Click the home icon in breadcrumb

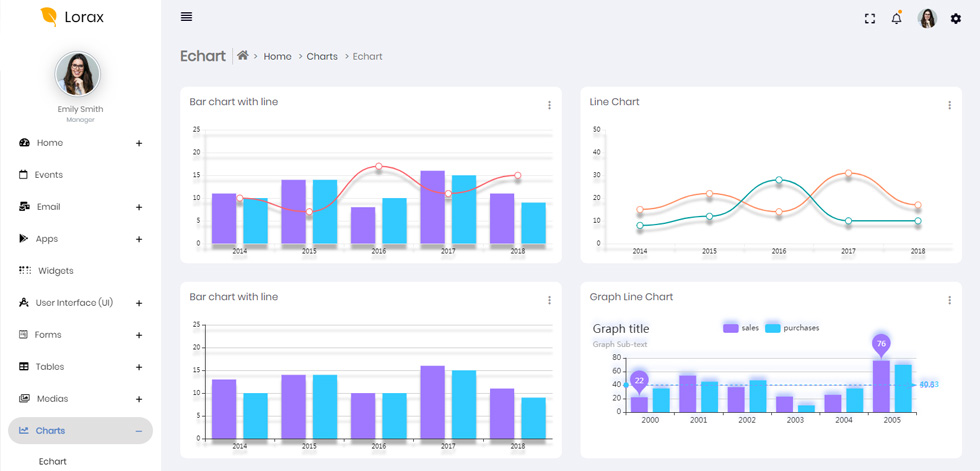click(242, 56)
